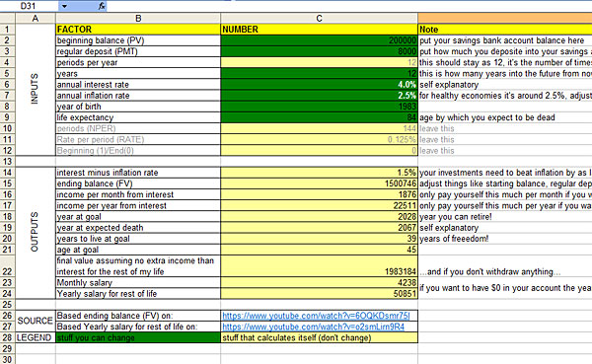Click the 'periods per year' label cell

(138, 62)
